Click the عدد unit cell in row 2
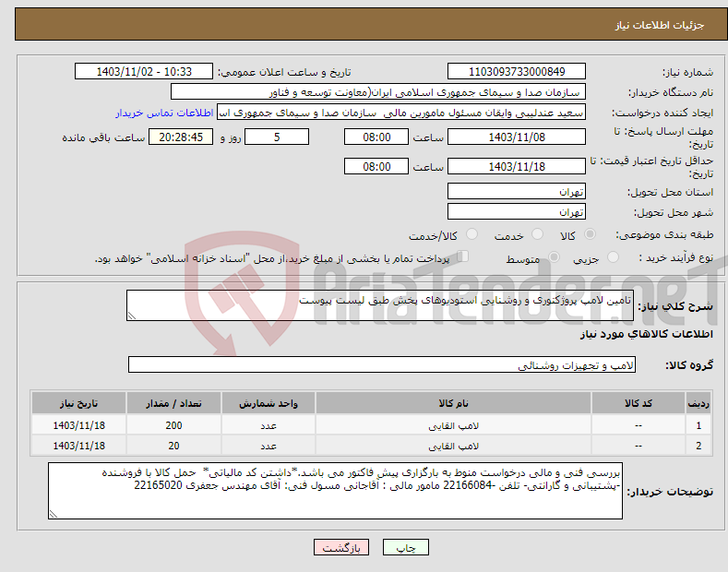 point(269,446)
